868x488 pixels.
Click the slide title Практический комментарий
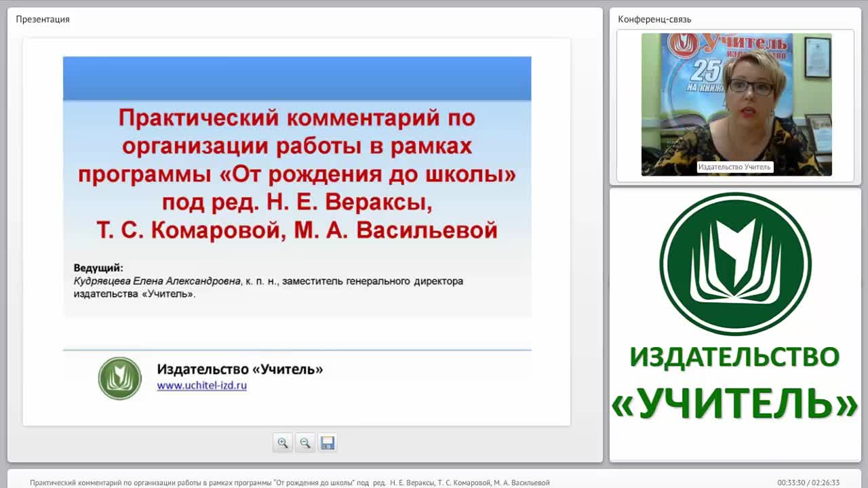click(x=297, y=174)
